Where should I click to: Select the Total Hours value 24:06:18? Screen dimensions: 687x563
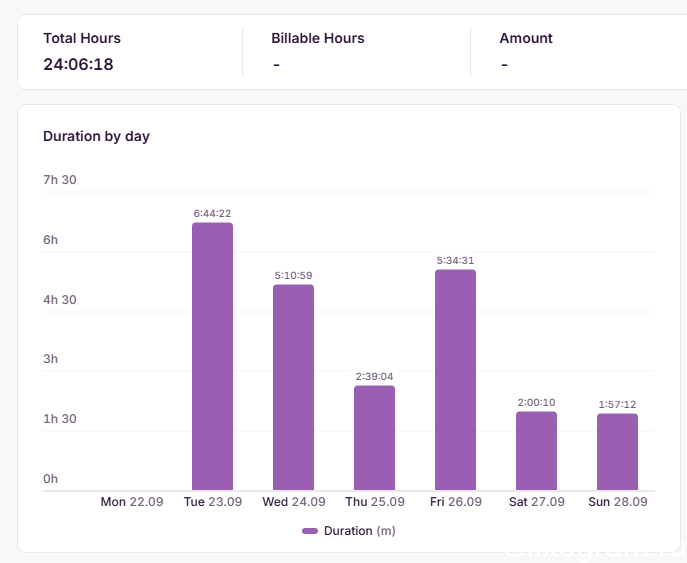78,64
